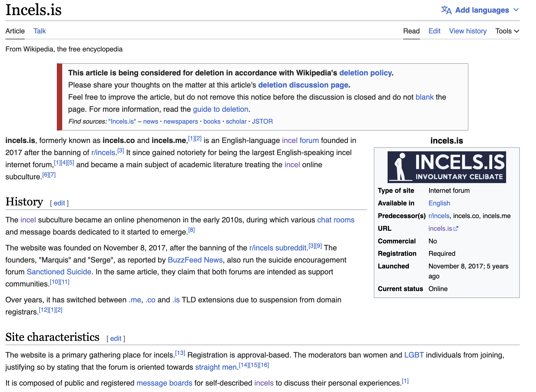Click citation [12] after registrars
This screenshot has width=536, height=392.
(44, 310)
